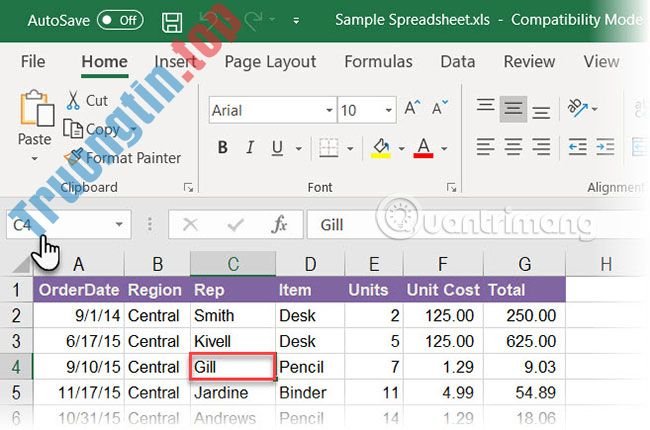Increase the cell indent
The image size is (650, 430).
click(x=605, y=147)
